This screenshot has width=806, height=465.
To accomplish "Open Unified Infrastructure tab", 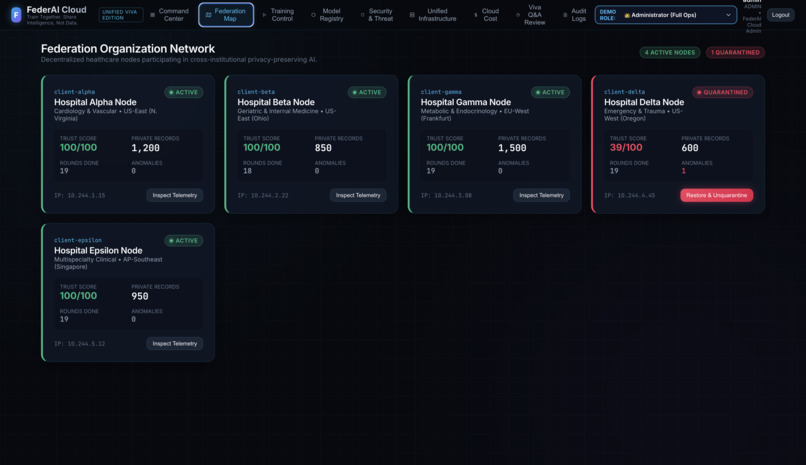I will click(433, 15).
